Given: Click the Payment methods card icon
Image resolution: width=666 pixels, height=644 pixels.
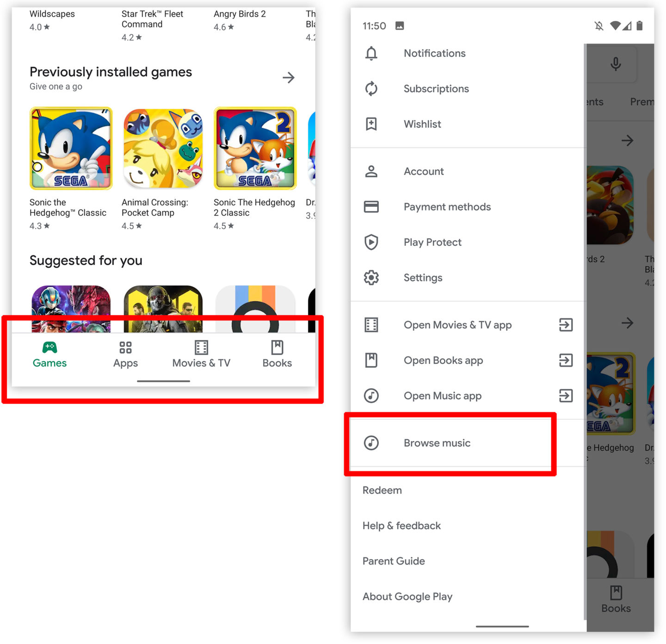Looking at the screenshot, I should (x=371, y=207).
